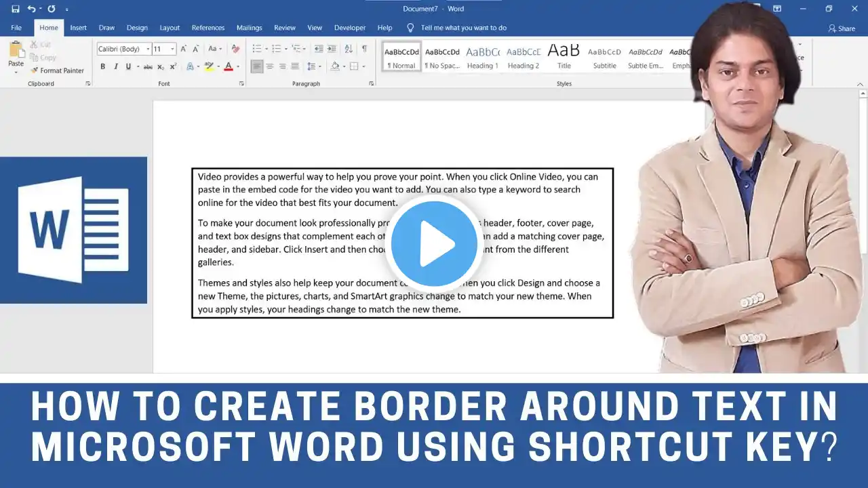Open the File tab
Screen dimensions: 868x488
16,28
